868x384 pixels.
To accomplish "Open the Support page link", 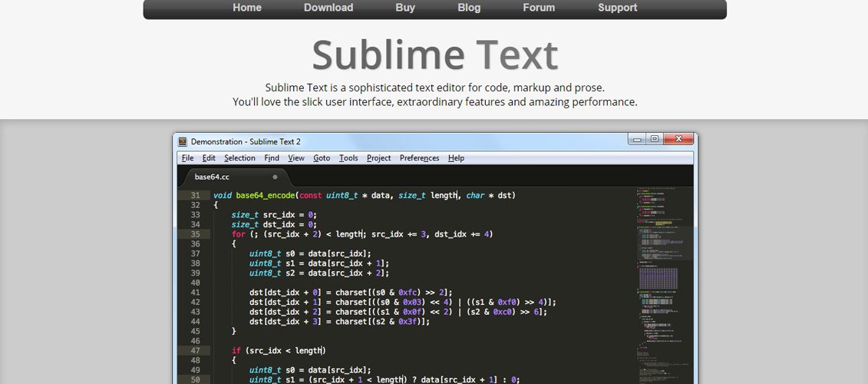I will click(617, 8).
